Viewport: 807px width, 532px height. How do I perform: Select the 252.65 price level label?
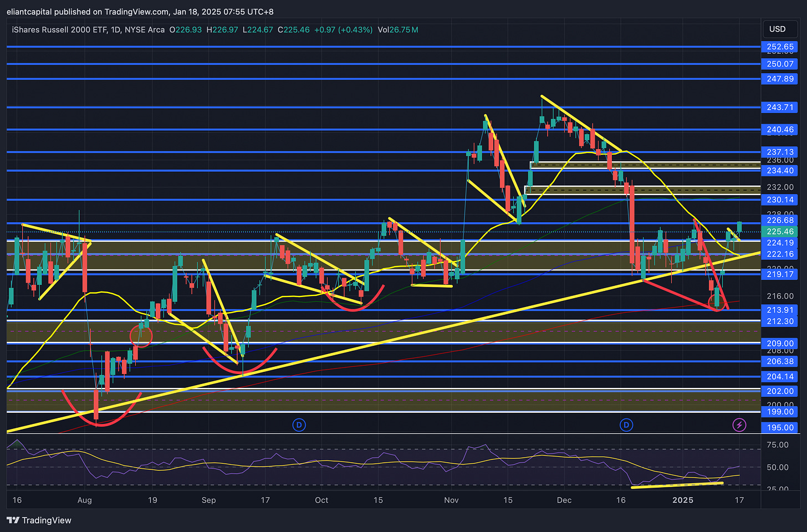pyautogui.click(x=780, y=47)
